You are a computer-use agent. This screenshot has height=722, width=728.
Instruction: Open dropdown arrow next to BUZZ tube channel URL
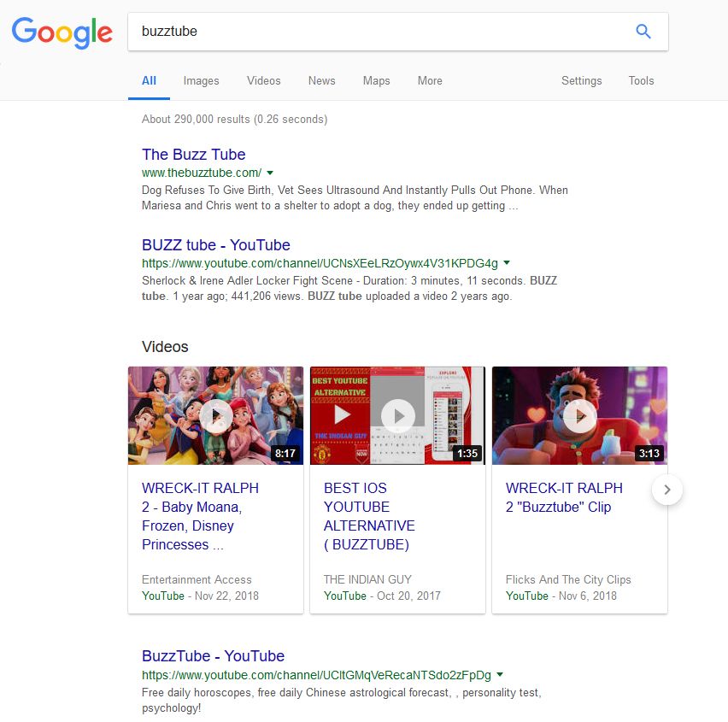pyautogui.click(x=507, y=263)
